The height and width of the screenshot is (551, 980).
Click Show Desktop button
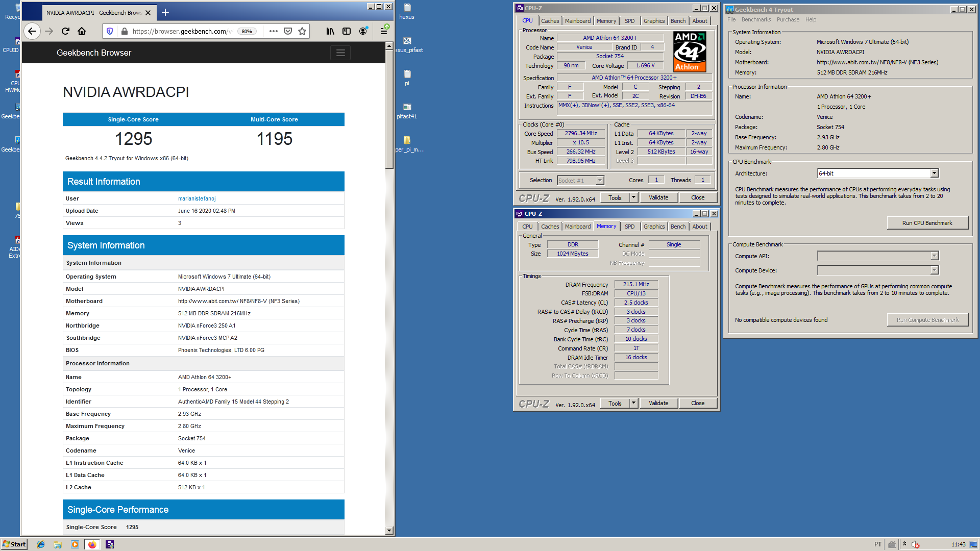coord(974,544)
